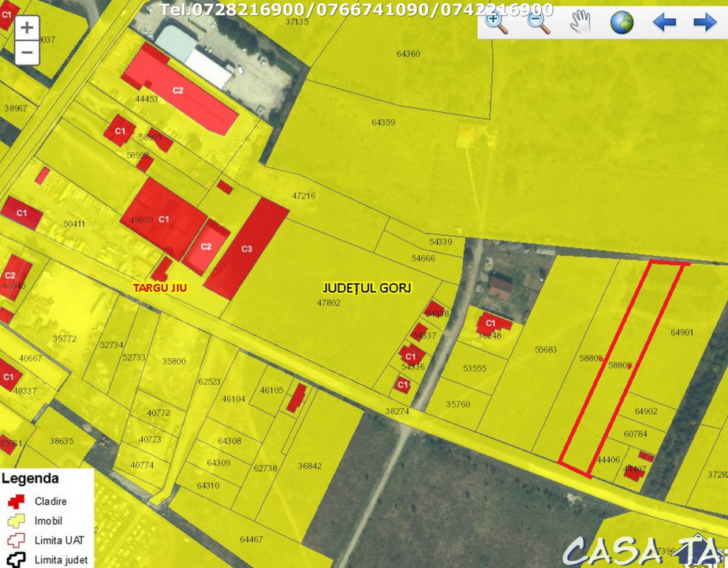728x568 pixels.
Task: Select parcel 64901 on the map
Action: pyautogui.click(x=681, y=333)
